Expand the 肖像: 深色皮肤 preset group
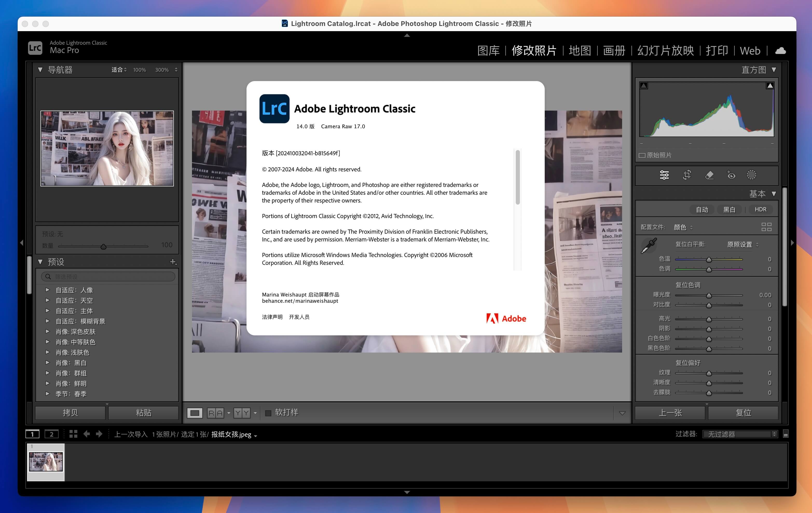This screenshot has width=812, height=513. point(47,332)
